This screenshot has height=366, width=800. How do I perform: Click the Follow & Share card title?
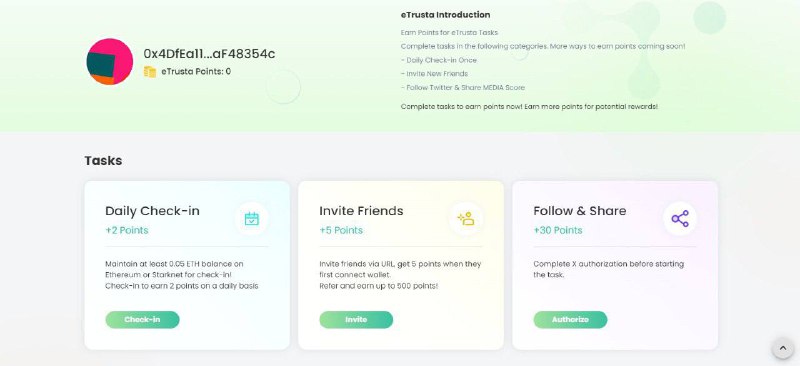[x=580, y=211]
